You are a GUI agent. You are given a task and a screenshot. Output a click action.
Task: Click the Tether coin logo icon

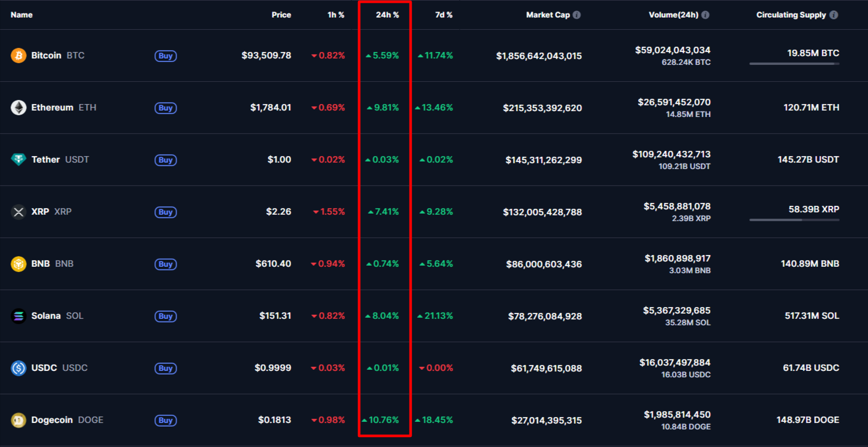19,160
